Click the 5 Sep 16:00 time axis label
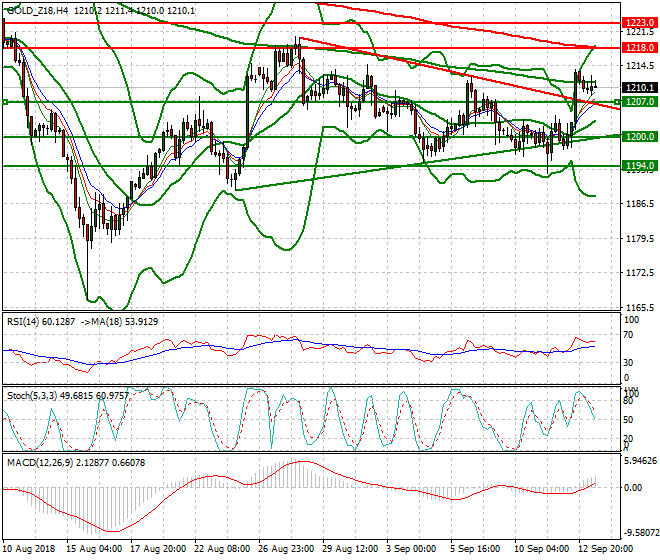This screenshot has height=560, width=660. [475, 549]
